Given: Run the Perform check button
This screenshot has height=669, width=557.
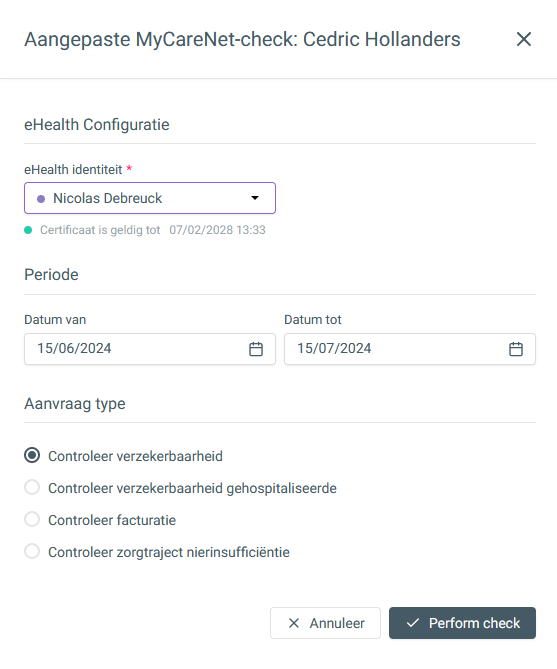Looking at the screenshot, I should click(462, 623).
